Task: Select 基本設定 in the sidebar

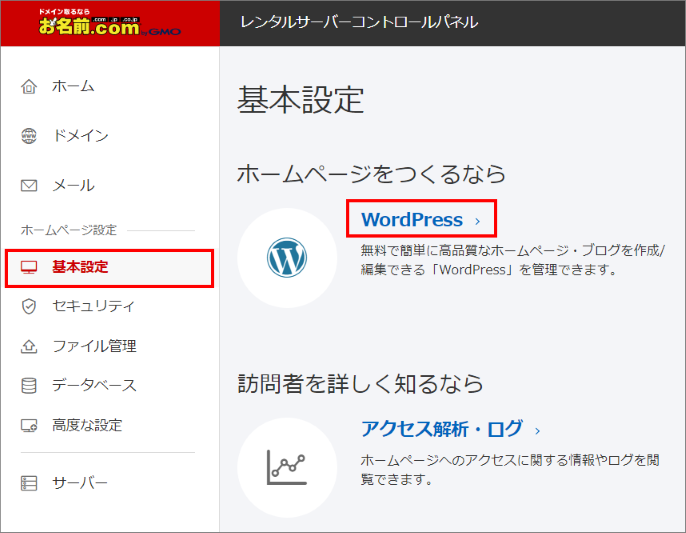Action: coord(109,268)
